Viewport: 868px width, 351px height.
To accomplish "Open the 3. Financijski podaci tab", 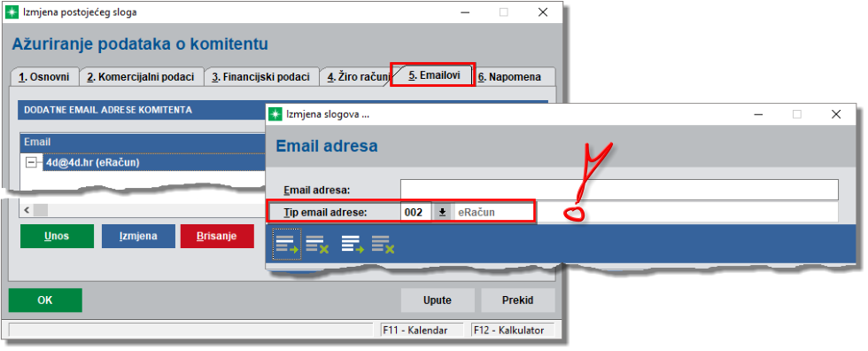I will (x=260, y=77).
